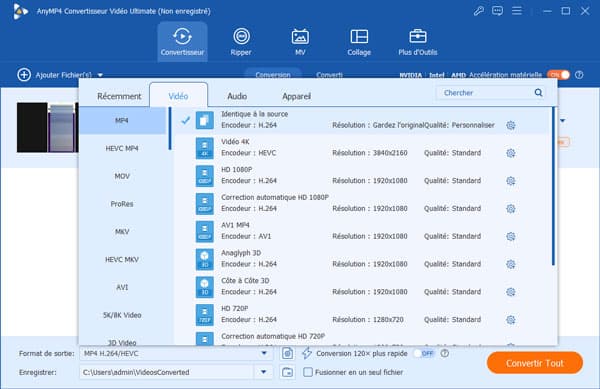Choose Correction automatique HD 1080P preset

click(x=362, y=203)
